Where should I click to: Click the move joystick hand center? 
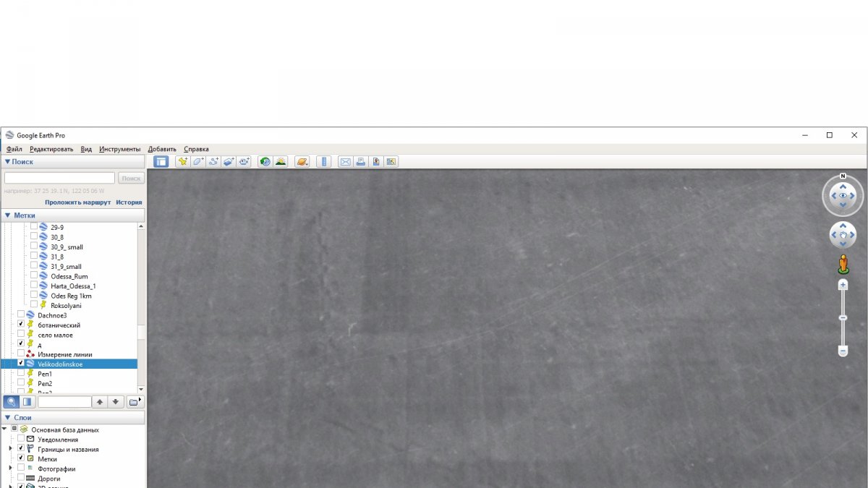pos(843,235)
